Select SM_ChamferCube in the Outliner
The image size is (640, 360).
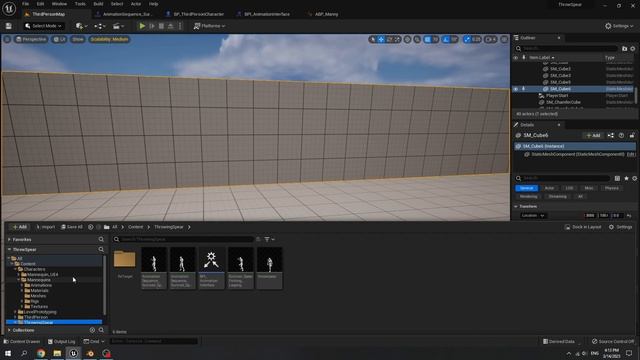[x=563, y=102]
